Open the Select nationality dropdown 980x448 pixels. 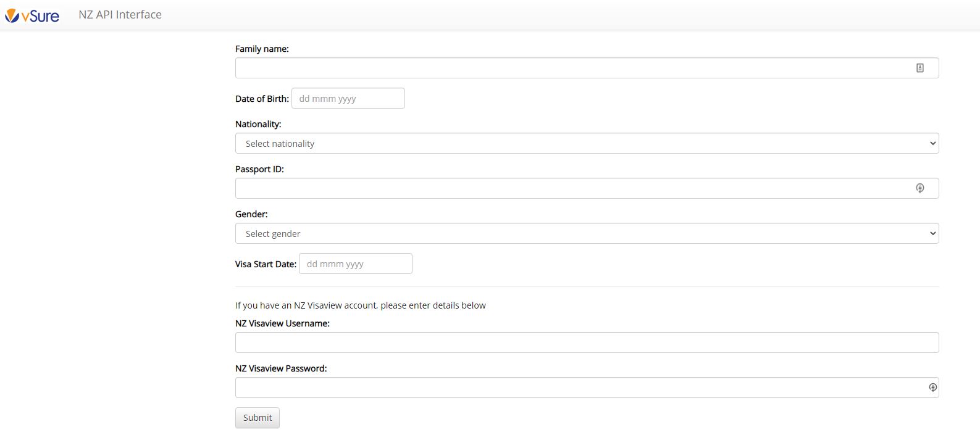click(x=587, y=143)
